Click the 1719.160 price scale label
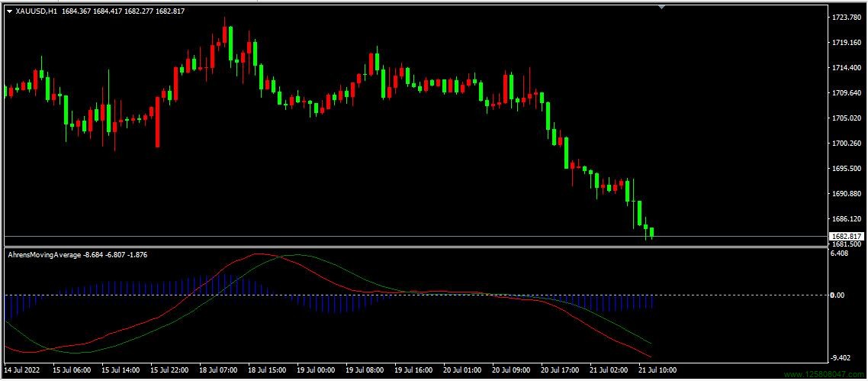This screenshot has width=868, height=381. click(847, 43)
